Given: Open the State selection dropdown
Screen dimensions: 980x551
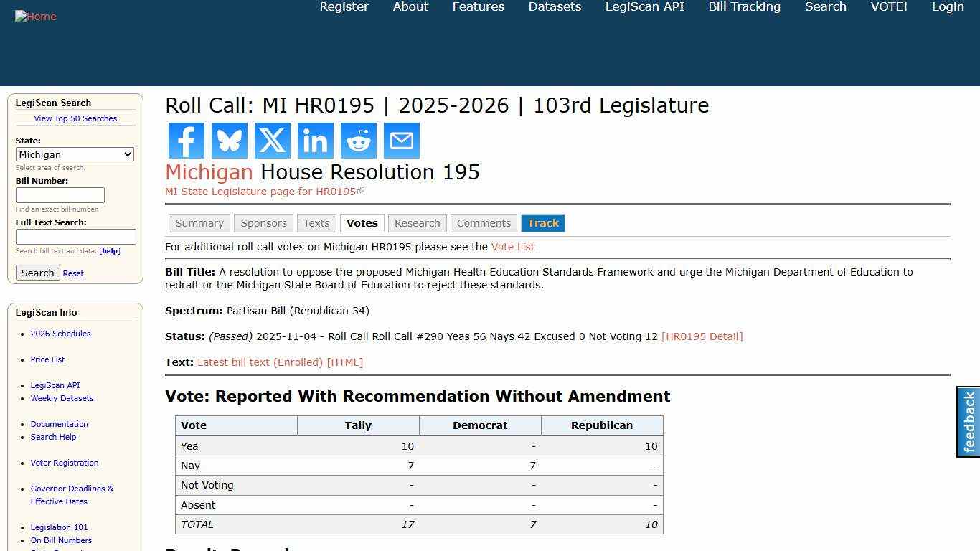Looking at the screenshot, I should point(75,154).
